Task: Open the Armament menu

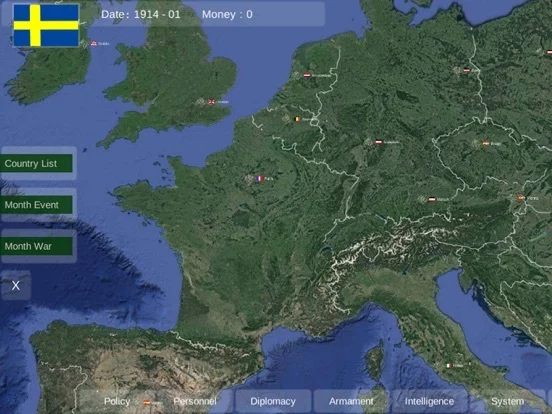Action: [x=351, y=401]
